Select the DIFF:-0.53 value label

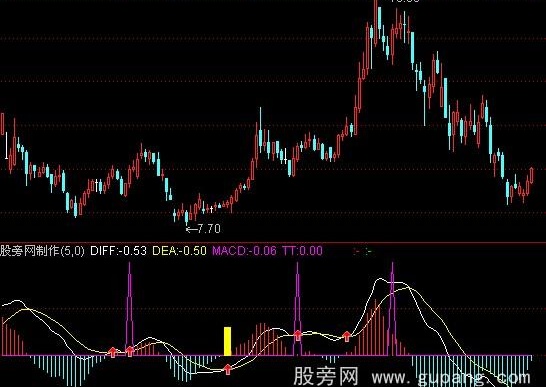point(118,251)
